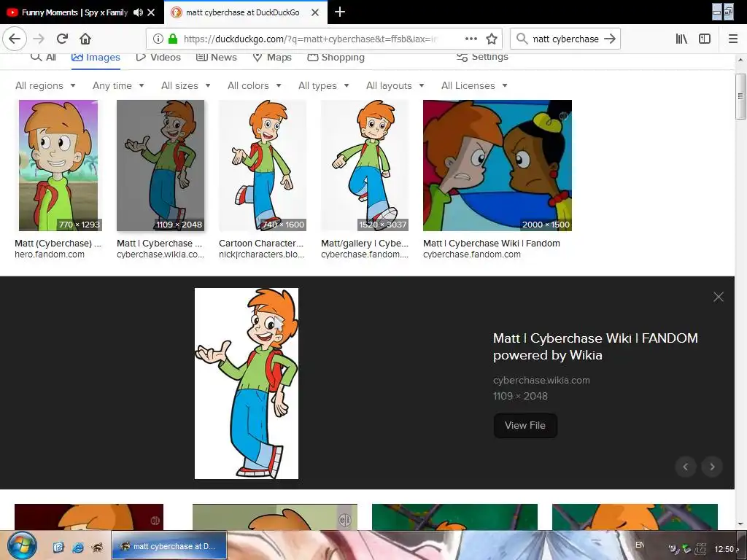Image resolution: width=747 pixels, height=560 pixels.
Task: Open the browser home page
Action: coord(85,39)
